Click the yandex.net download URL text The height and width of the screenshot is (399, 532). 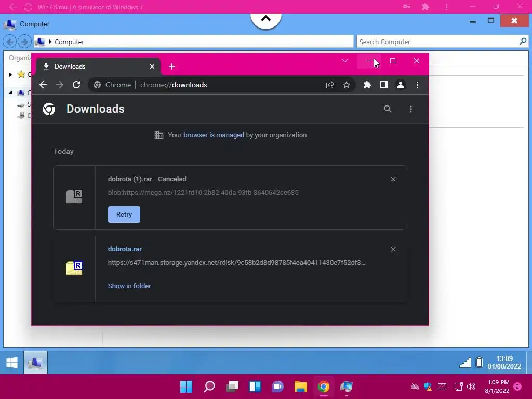236,262
